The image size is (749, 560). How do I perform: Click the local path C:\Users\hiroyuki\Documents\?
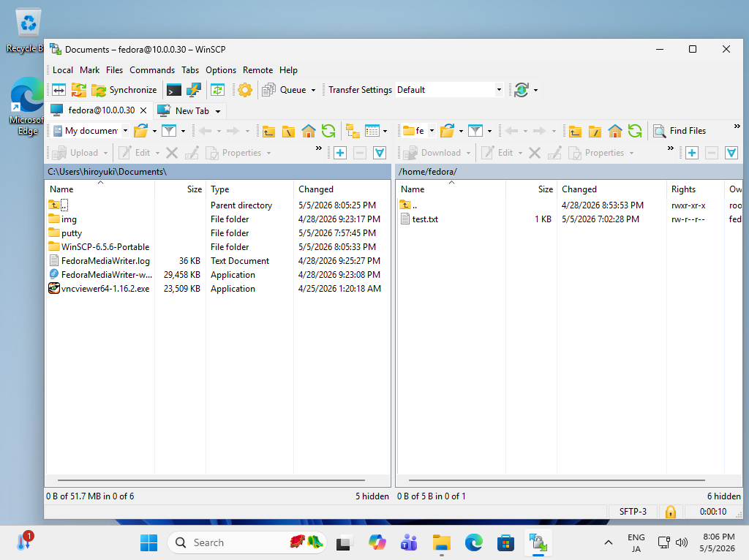pos(107,172)
